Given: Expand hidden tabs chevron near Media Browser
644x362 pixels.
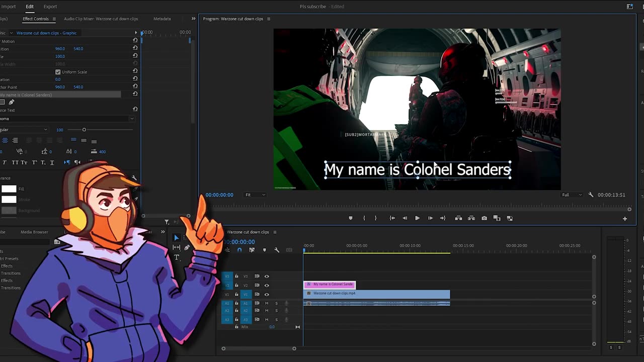Looking at the screenshot, I should [163, 232].
